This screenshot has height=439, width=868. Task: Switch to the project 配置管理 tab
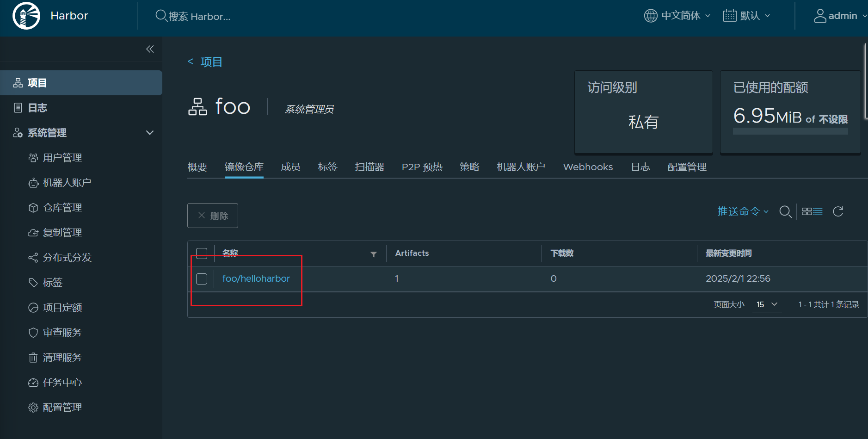pos(687,167)
